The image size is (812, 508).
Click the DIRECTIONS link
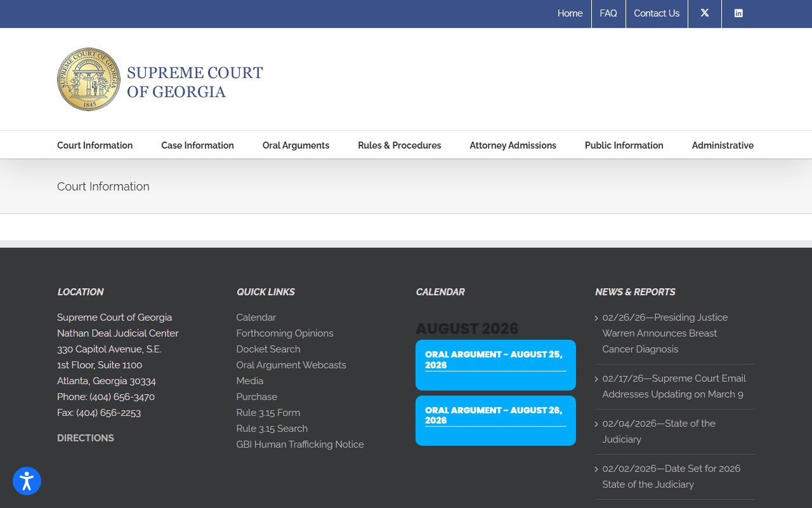pyautogui.click(x=86, y=438)
